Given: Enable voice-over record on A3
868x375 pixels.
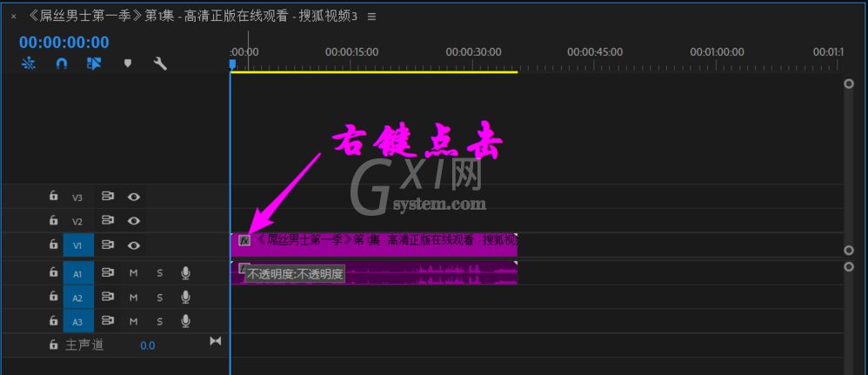Looking at the screenshot, I should point(185,321).
